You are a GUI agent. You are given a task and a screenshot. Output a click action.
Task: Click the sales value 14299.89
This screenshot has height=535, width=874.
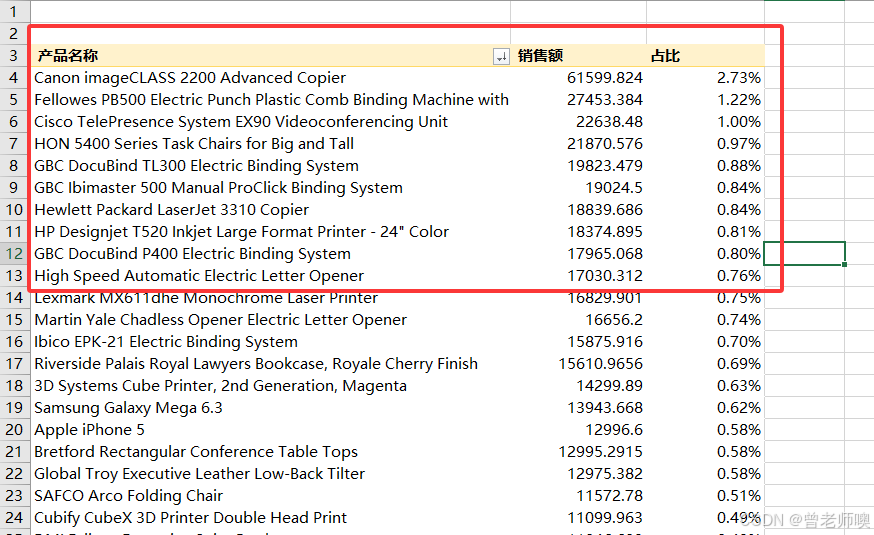[x=579, y=386]
